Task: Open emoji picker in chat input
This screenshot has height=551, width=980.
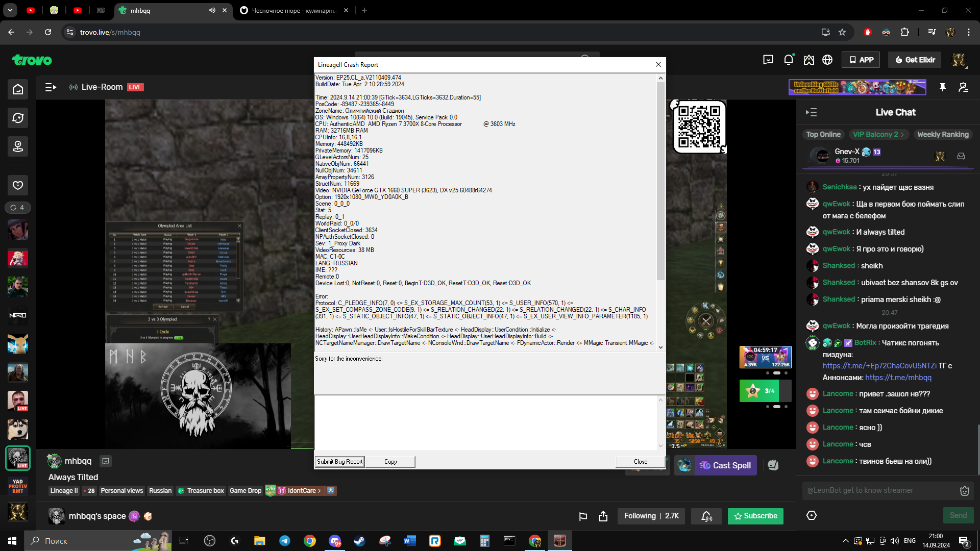Action: (x=964, y=491)
